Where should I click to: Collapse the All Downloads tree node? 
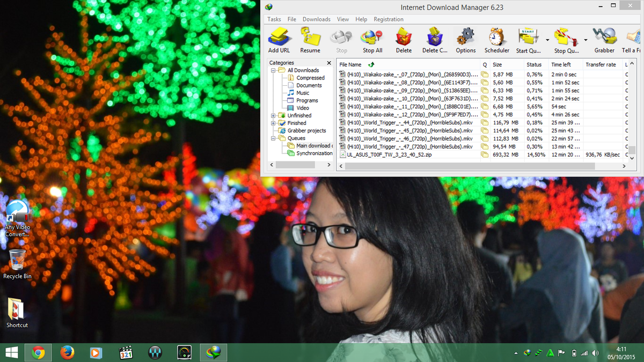point(273,70)
